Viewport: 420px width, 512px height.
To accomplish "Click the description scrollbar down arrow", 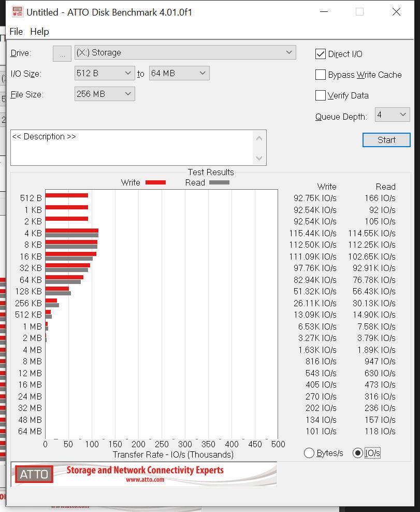I will [x=259, y=159].
